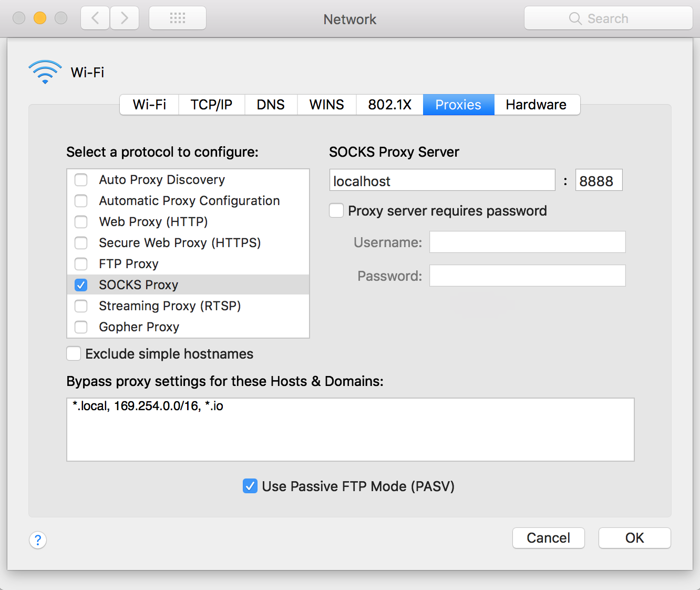Open the DNS tab
The image size is (700, 590).
tap(271, 104)
